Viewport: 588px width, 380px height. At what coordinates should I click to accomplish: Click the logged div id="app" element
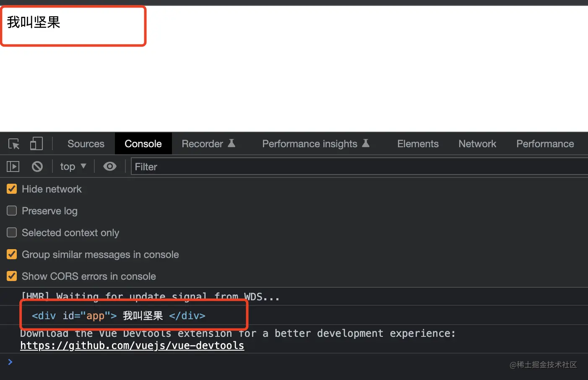(119, 315)
